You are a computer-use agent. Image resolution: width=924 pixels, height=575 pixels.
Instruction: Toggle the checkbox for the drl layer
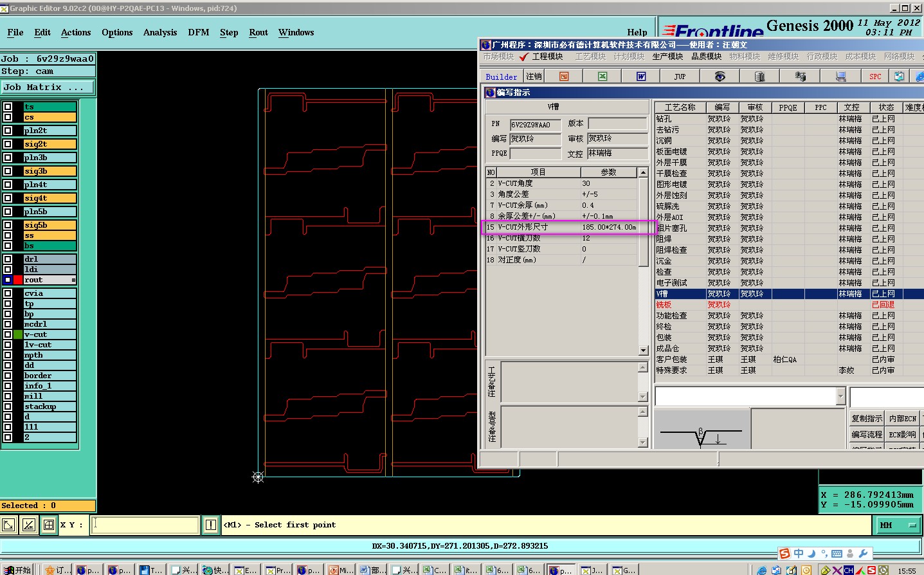pyautogui.click(x=8, y=259)
